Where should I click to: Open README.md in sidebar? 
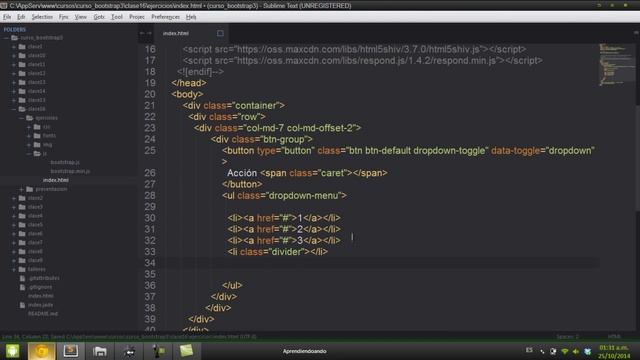[x=43, y=314]
